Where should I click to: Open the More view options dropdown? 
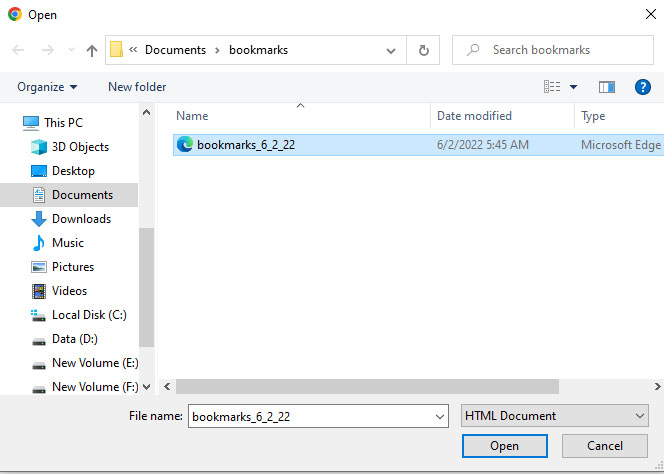(573, 87)
